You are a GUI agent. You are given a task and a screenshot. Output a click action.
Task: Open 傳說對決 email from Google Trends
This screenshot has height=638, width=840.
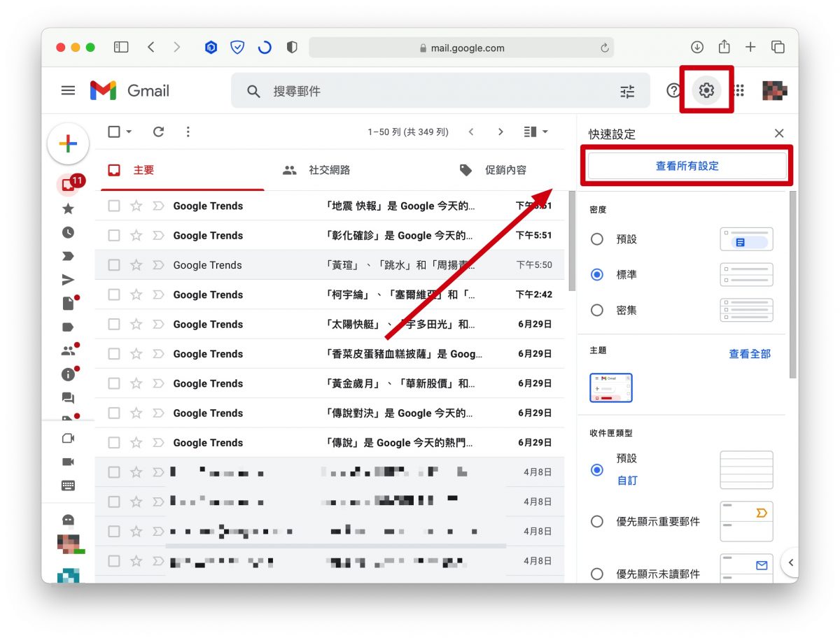[x=330, y=413]
